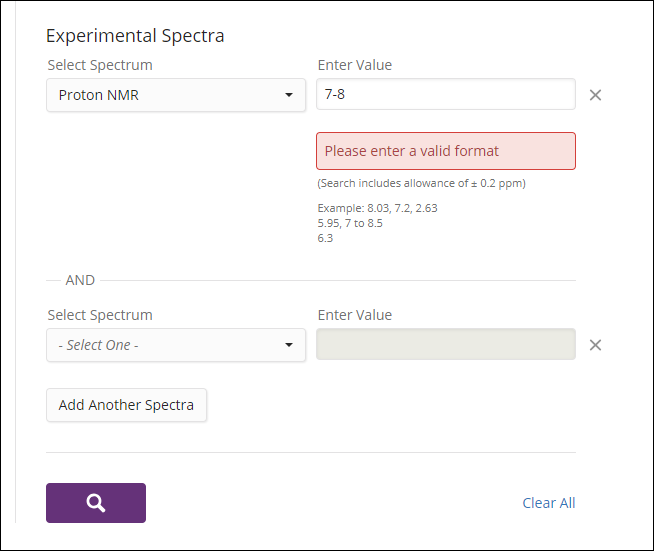654x551 pixels.
Task: Remove the Proton NMR spectrum row
Action: [x=595, y=95]
